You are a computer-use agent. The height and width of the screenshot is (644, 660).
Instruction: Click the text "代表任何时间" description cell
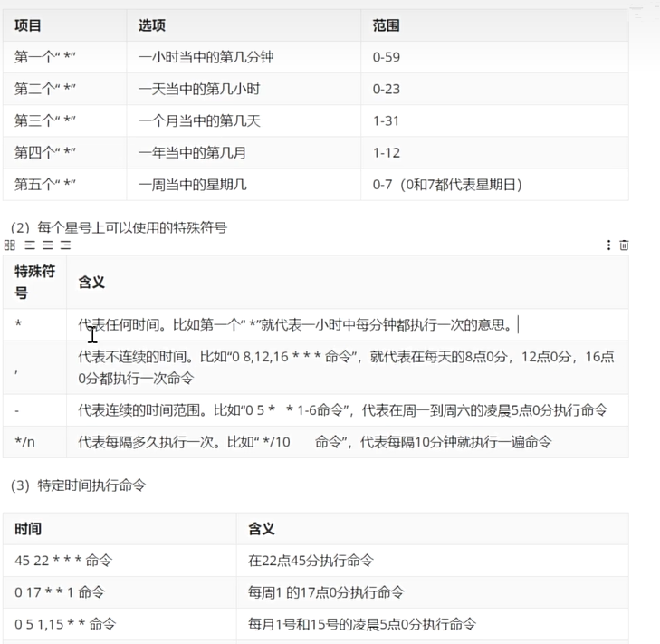(348, 325)
